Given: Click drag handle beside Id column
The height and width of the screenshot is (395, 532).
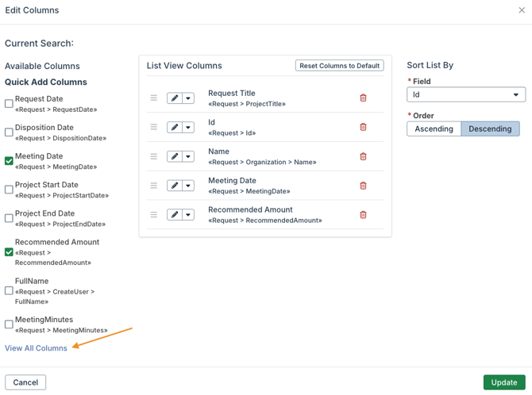Looking at the screenshot, I should pos(154,127).
